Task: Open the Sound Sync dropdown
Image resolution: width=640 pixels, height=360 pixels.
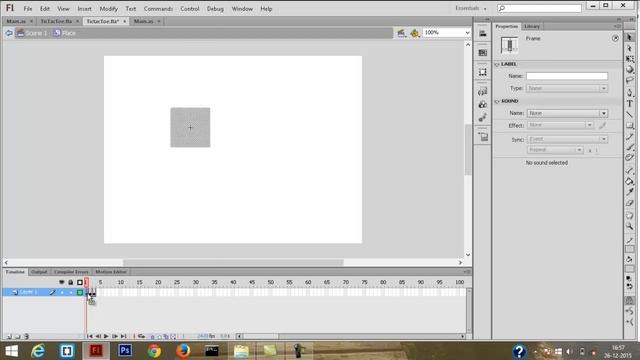Action: pos(567,139)
